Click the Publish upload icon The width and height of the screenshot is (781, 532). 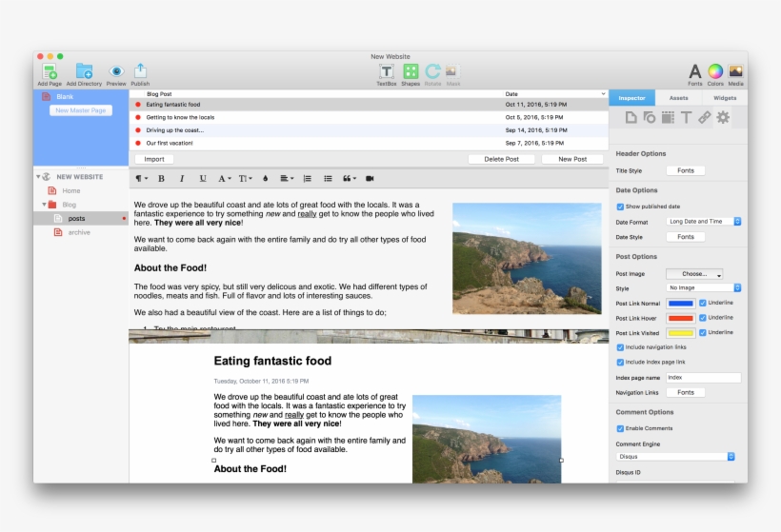[140, 71]
